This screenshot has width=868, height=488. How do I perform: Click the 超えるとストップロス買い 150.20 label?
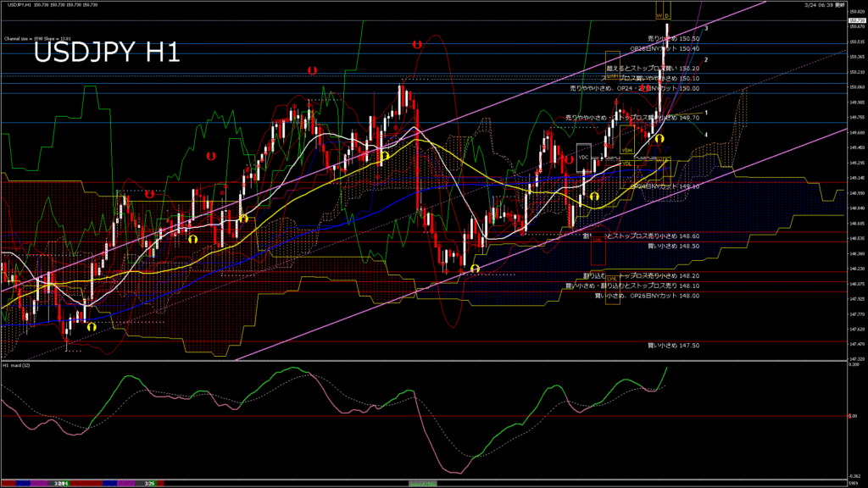tap(653, 69)
